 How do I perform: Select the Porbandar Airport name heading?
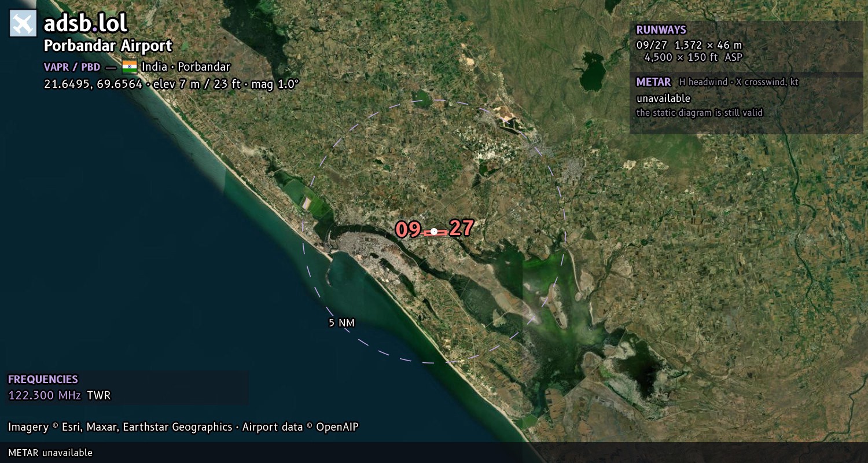[x=108, y=46]
